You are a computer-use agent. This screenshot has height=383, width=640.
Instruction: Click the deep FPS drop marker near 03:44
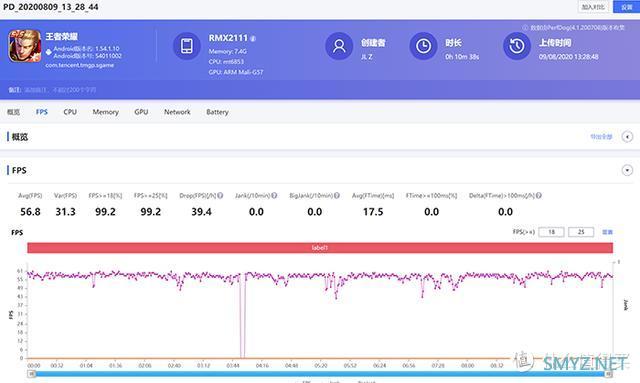click(242, 316)
